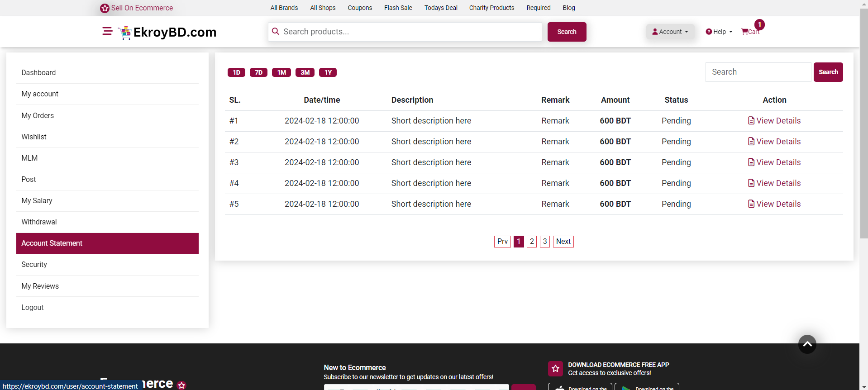Click the statement Search input field
The width and height of the screenshot is (868, 390).
click(x=758, y=72)
